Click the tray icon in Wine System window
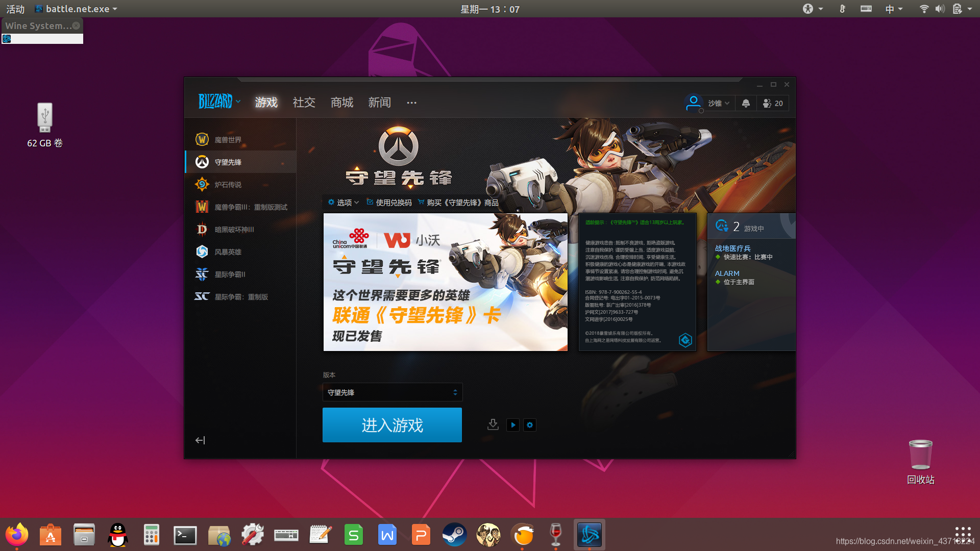The width and height of the screenshot is (980, 551). pyautogui.click(x=7, y=39)
